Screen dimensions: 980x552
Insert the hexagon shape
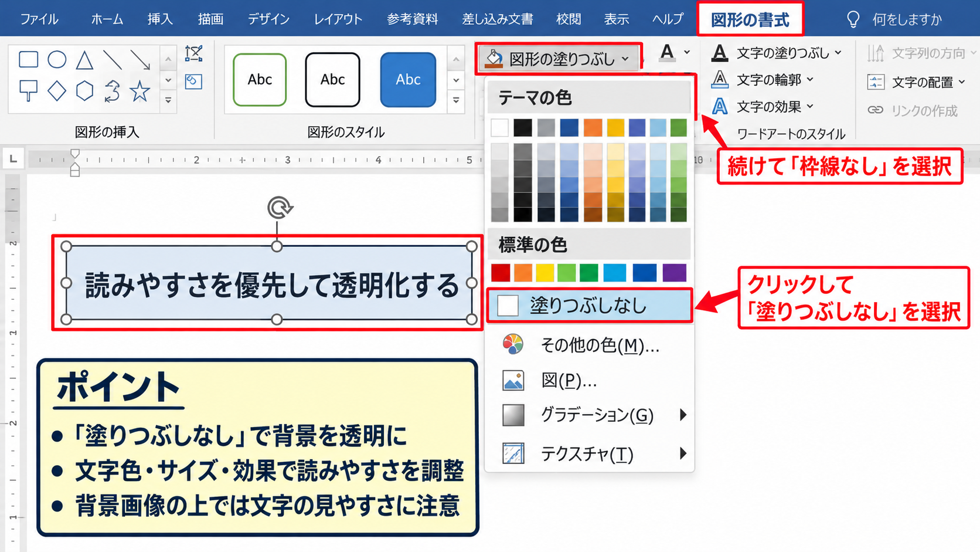[x=84, y=91]
